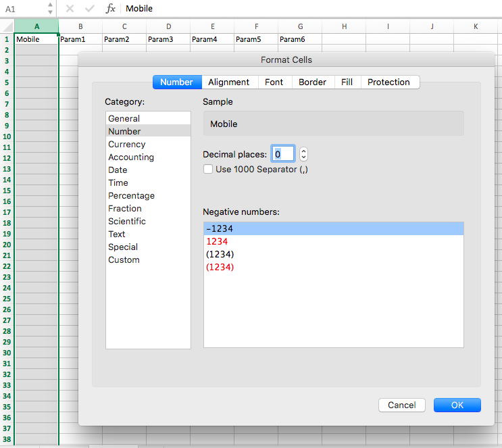
Task: Switch to the Border tab
Action: (x=312, y=82)
